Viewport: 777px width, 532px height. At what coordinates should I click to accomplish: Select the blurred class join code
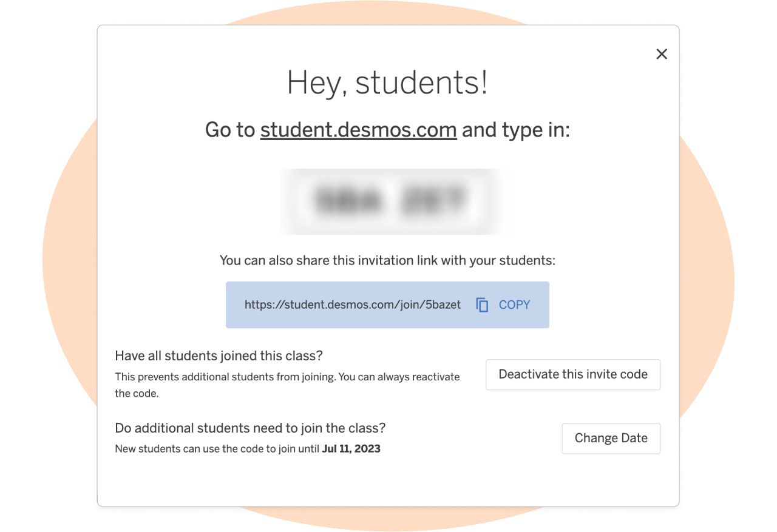tap(388, 201)
